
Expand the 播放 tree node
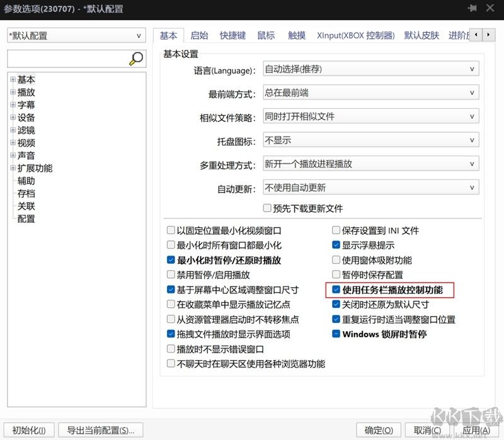13,92
